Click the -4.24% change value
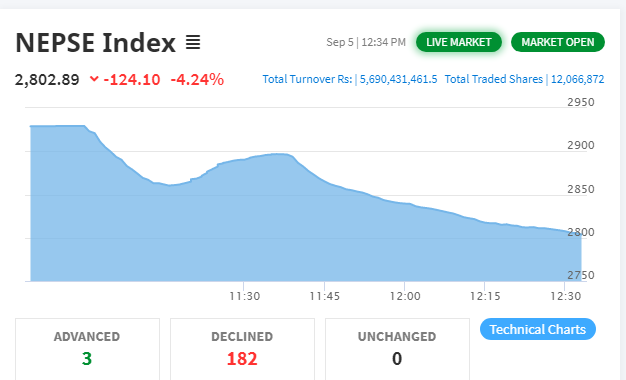 [x=197, y=79]
